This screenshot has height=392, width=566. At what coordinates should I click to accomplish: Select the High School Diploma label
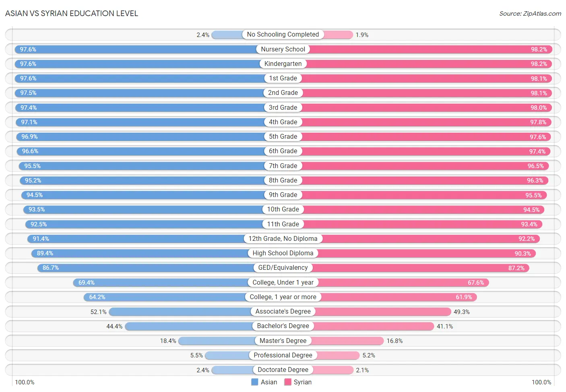pos(283,253)
